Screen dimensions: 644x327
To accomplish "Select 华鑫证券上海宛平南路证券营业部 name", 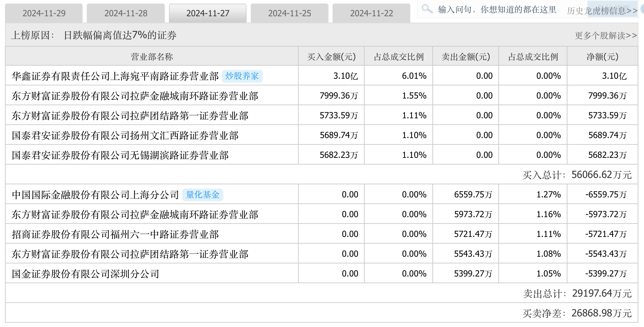I will 115,76.
